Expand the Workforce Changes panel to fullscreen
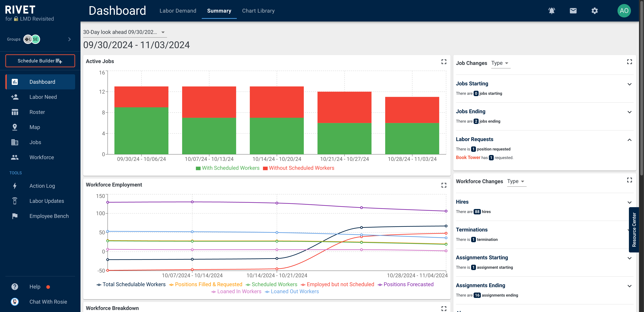 [629, 180]
